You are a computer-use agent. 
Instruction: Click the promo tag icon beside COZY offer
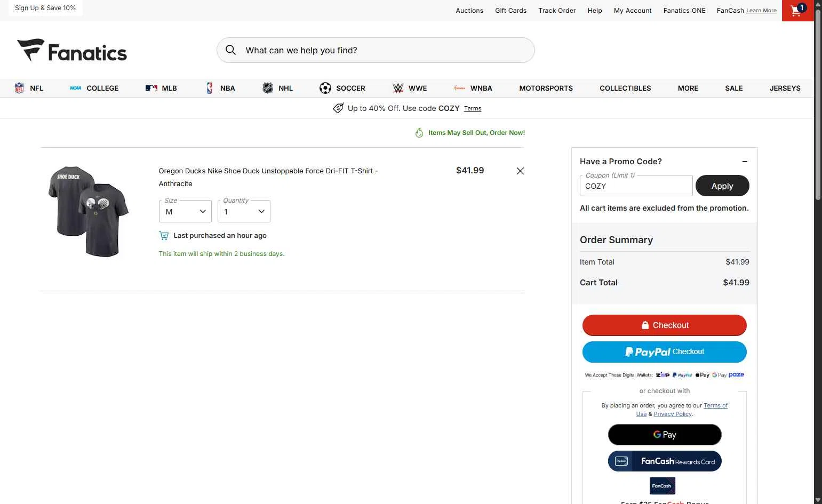[x=338, y=108]
